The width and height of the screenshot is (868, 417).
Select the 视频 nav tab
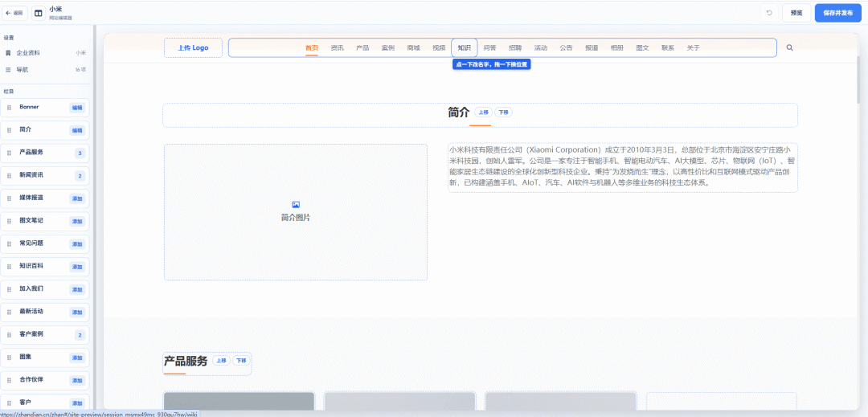pos(439,48)
